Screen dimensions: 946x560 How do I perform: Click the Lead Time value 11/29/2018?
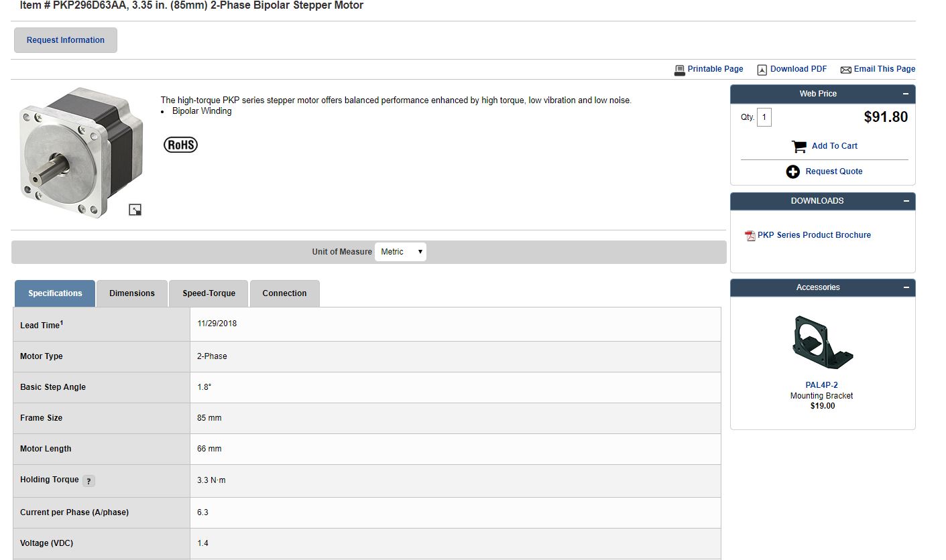tap(217, 324)
